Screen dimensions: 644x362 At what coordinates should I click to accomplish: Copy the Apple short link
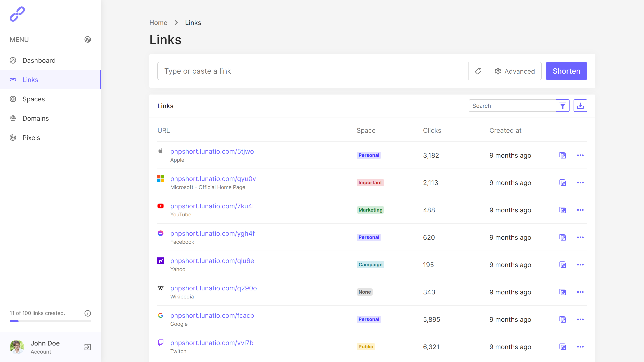tap(563, 155)
